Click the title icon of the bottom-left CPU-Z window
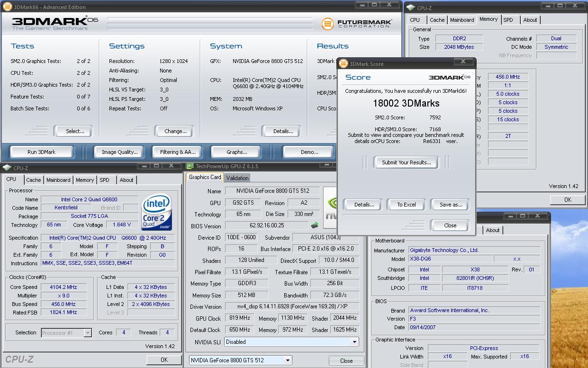588x368 pixels. pyautogui.click(x=7, y=168)
